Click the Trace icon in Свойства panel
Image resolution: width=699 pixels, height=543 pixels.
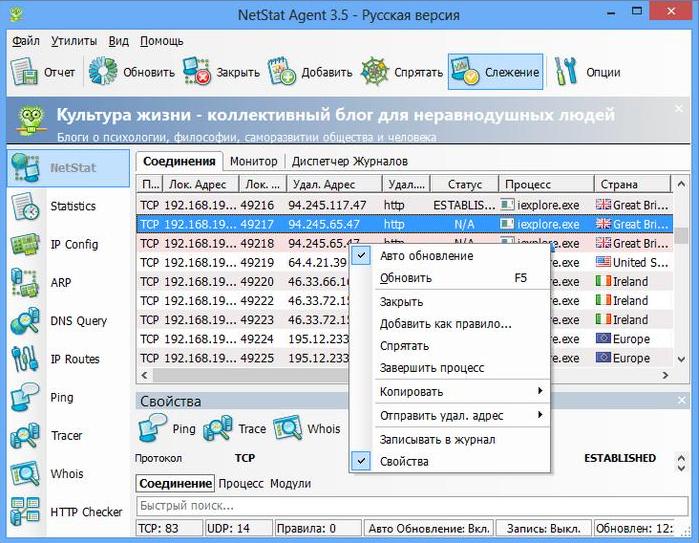tap(218, 428)
